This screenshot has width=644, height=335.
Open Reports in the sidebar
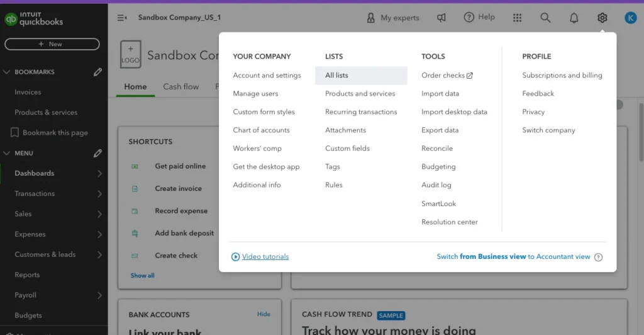(x=27, y=275)
